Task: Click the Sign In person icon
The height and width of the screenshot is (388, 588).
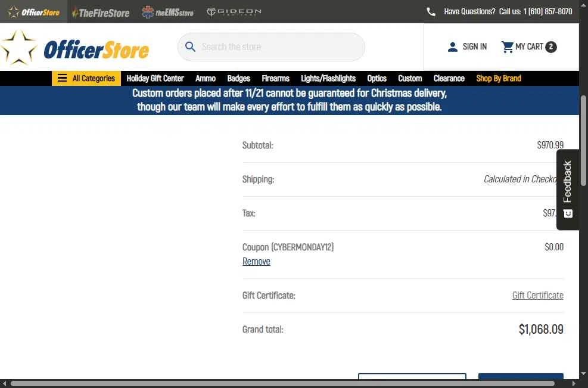Action: pos(453,47)
